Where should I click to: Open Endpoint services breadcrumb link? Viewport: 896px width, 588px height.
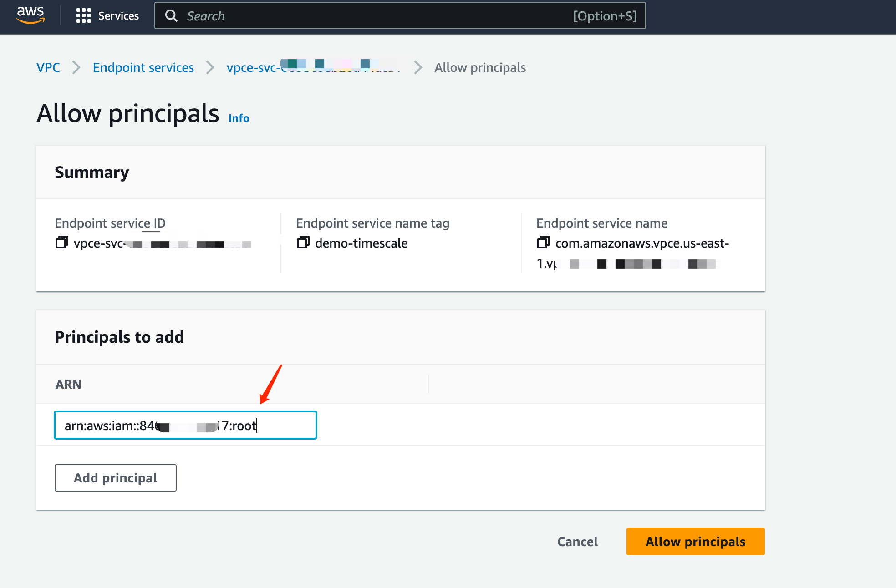point(143,67)
